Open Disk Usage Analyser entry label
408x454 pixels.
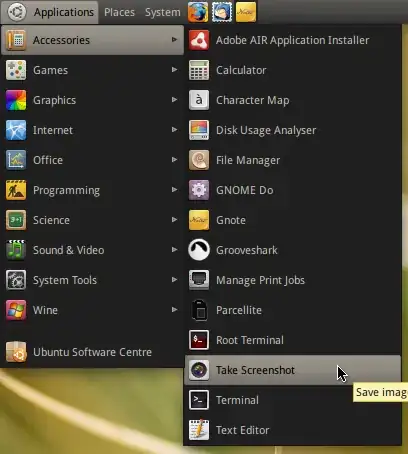(266, 130)
